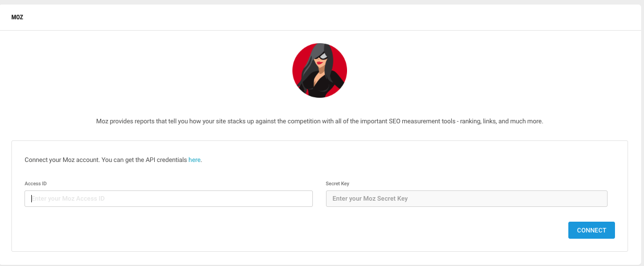This screenshot has width=644, height=266.
Task: Click the MOZ header title
Action: (x=17, y=18)
